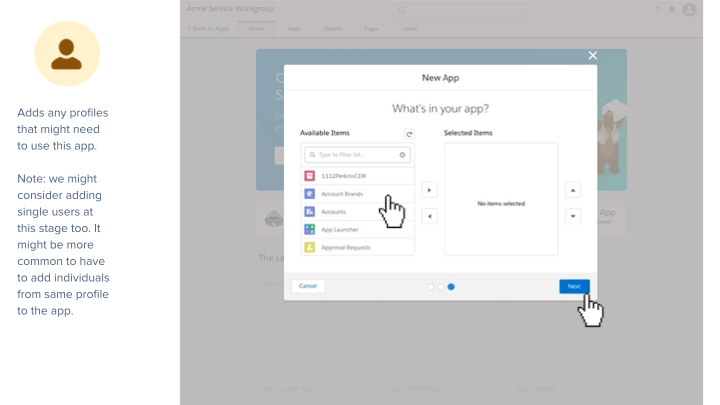Move selected item down in list
The height and width of the screenshot is (405, 720).
[573, 216]
